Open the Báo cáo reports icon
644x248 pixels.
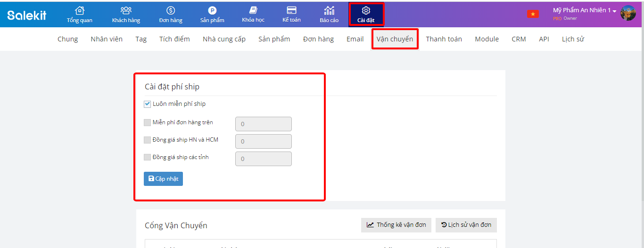pos(329,11)
